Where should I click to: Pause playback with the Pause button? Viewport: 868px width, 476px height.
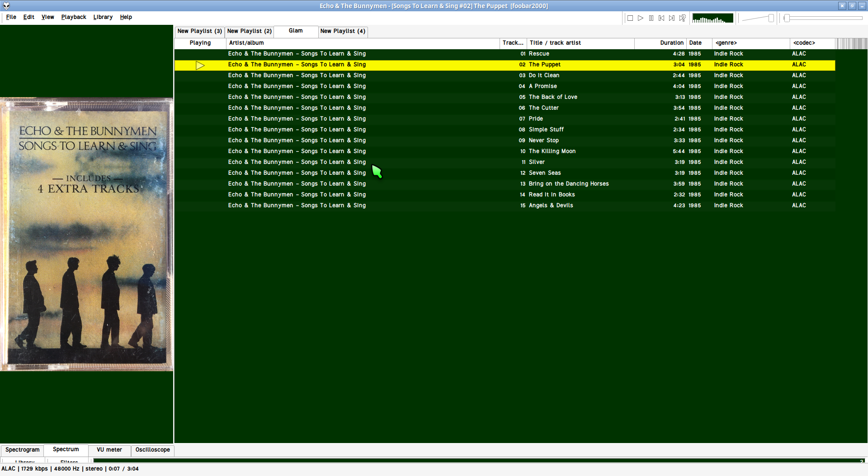(651, 18)
